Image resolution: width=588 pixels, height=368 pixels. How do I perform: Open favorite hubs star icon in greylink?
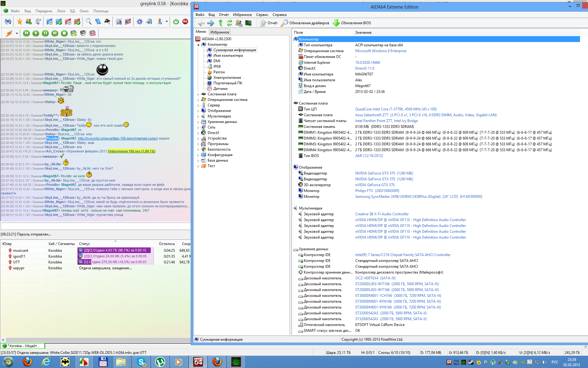tap(20, 21)
